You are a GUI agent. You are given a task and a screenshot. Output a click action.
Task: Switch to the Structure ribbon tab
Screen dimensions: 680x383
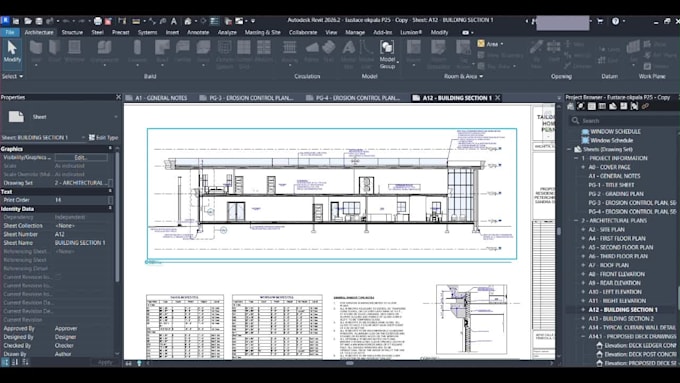pyautogui.click(x=72, y=33)
